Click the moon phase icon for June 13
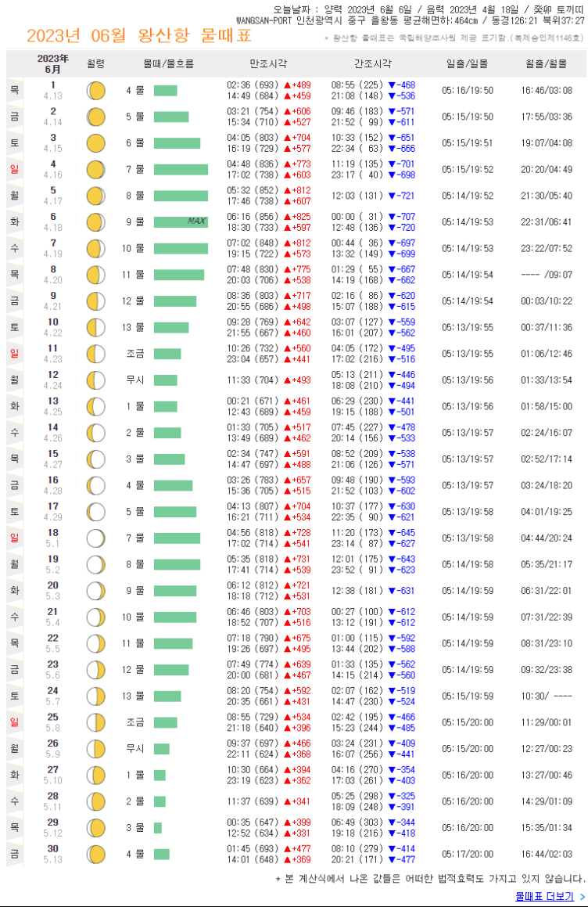The width and height of the screenshot is (588, 907). coord(96,407)
